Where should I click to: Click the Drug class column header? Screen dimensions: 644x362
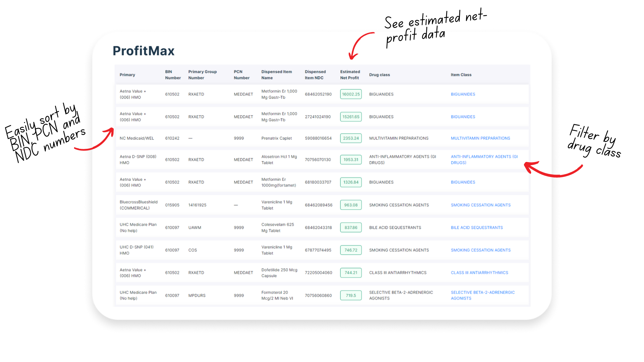(379, 75)
